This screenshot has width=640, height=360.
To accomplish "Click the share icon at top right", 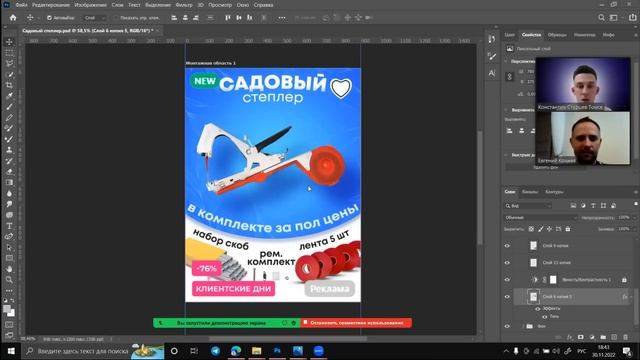I will click(x=633, y=18).
